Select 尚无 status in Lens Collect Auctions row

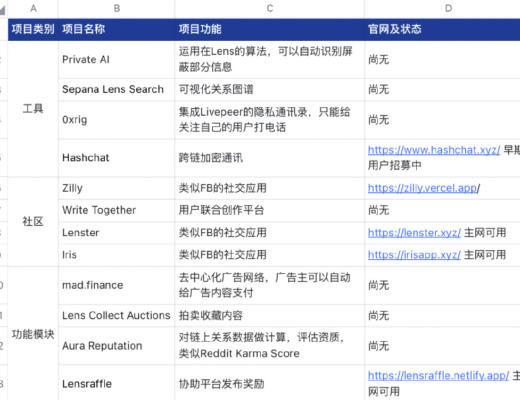(442, 315)
